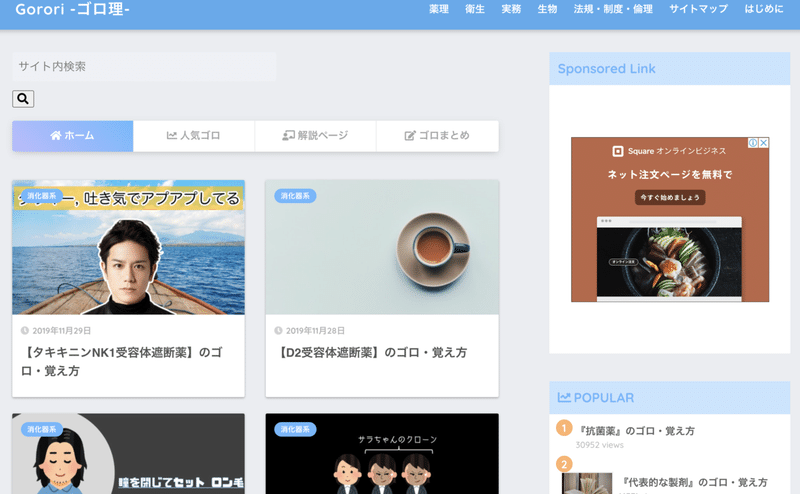Click the 2019年11月29日 date text
This screenshot has height=494, width=800.
tap(62, 331)
